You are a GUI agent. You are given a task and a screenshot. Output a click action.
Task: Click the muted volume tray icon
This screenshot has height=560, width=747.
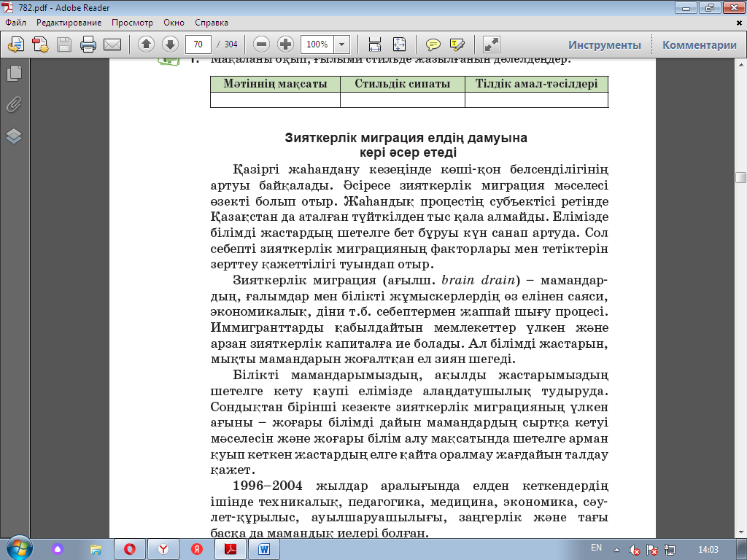pos(634,550)
